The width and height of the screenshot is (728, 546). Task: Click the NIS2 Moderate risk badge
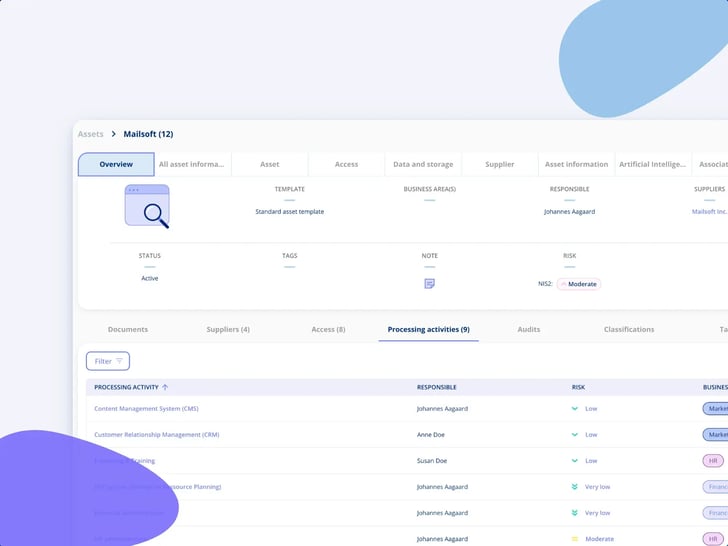pyautogui.click(x=579, y=284)
